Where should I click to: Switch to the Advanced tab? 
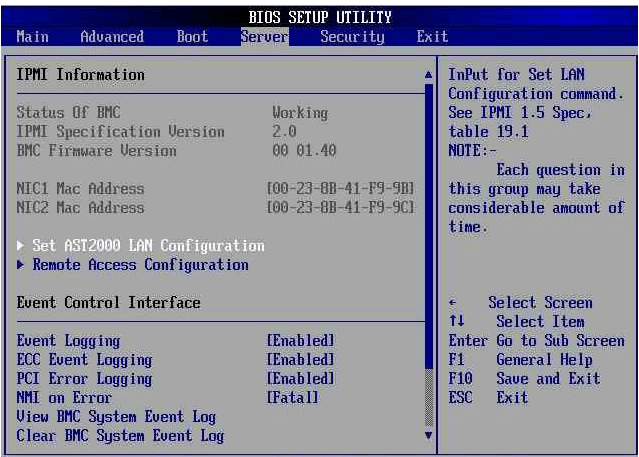112,37
